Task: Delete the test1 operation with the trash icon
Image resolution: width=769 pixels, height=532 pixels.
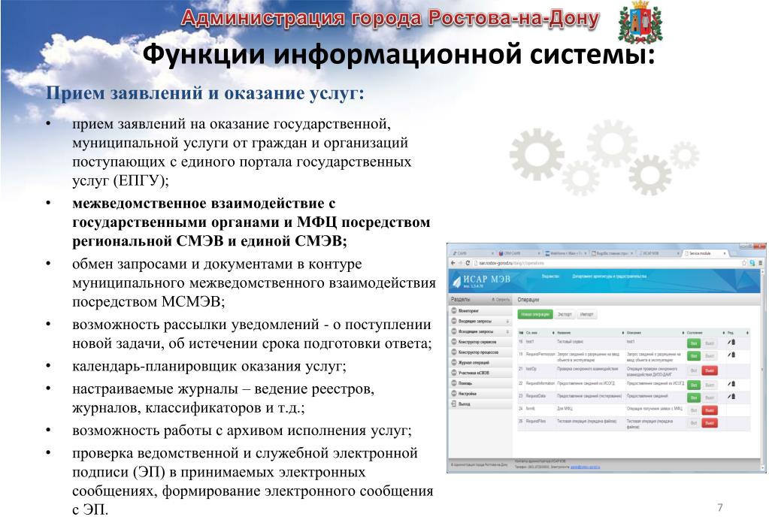Action: (x=734, y=342)
